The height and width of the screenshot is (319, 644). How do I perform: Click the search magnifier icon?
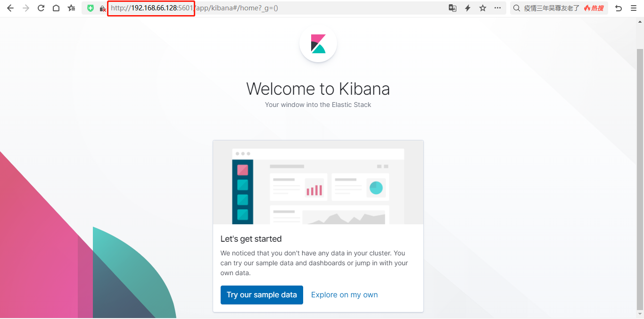(x=517, y=8)
